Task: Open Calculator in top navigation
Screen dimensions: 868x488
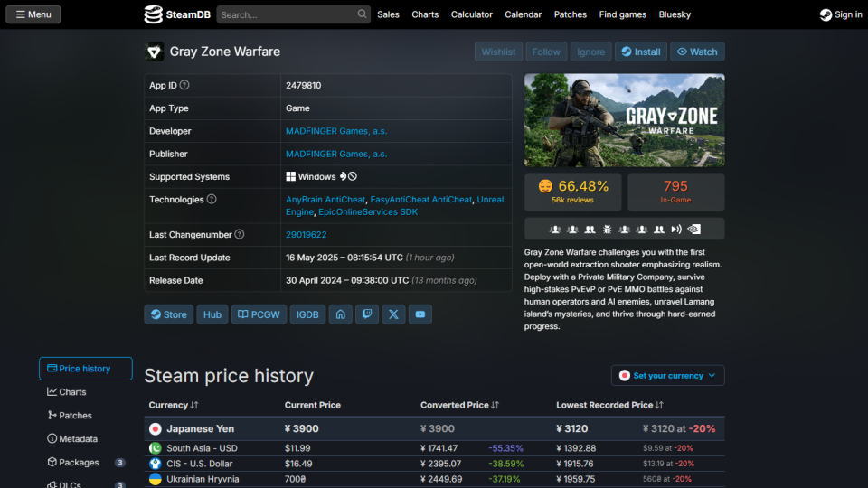Action: 472,14
